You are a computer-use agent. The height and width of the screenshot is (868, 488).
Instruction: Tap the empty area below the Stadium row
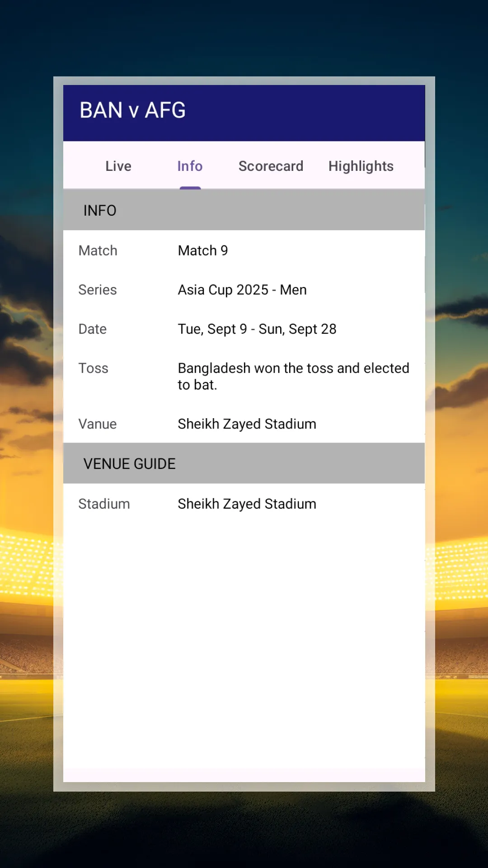coord(244,633)
